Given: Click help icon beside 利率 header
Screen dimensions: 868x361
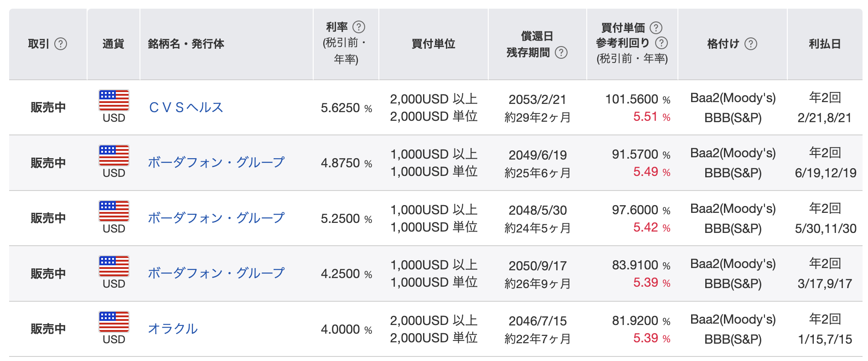Looking at the screenshot, I should (x=359, y=27).
